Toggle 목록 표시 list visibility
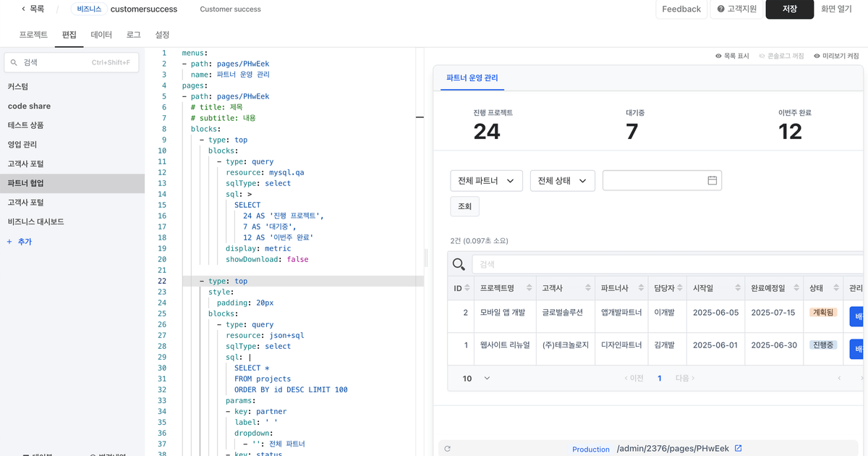868x456 pixels. coord(731,56)
